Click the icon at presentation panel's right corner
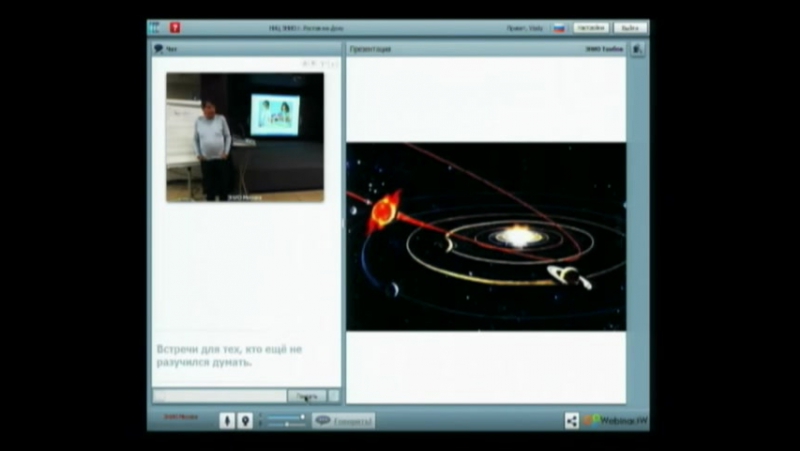 coord(638,48)
